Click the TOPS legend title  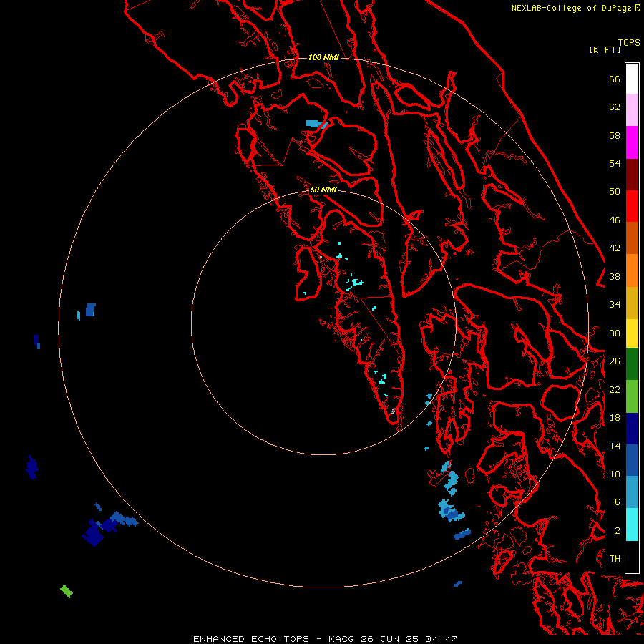[x=629, y=43]
